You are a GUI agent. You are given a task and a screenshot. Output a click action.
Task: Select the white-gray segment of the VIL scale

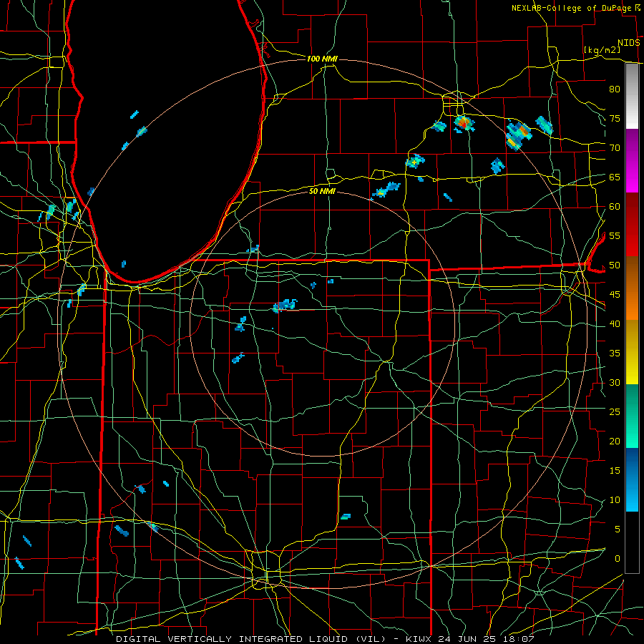click(632, 97)
